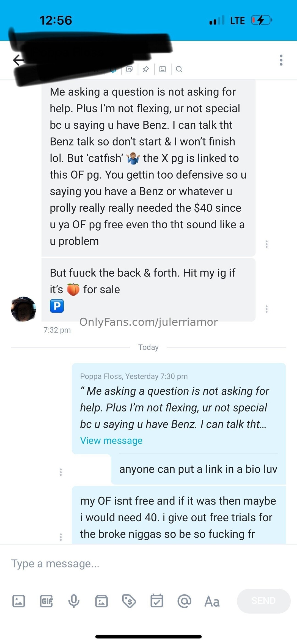Open the chat overflow menu at top right
Viewport: 297px width, 644px height.
click(x=281, y=60)
